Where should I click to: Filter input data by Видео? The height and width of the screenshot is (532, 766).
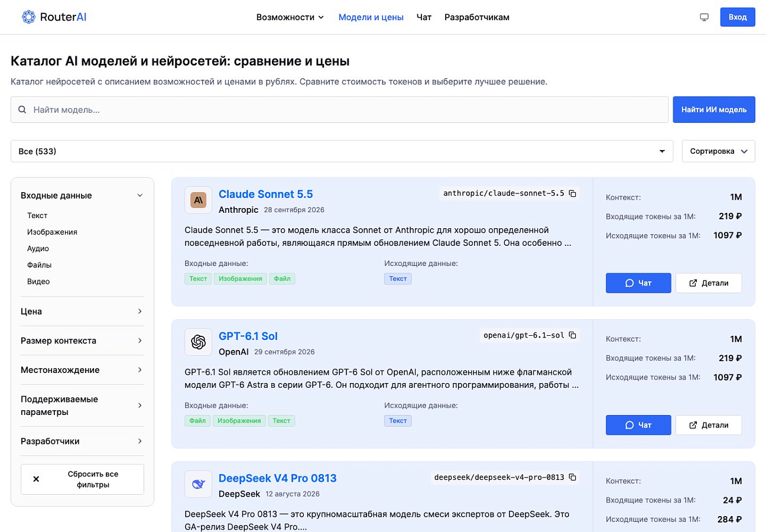[38, 281]
